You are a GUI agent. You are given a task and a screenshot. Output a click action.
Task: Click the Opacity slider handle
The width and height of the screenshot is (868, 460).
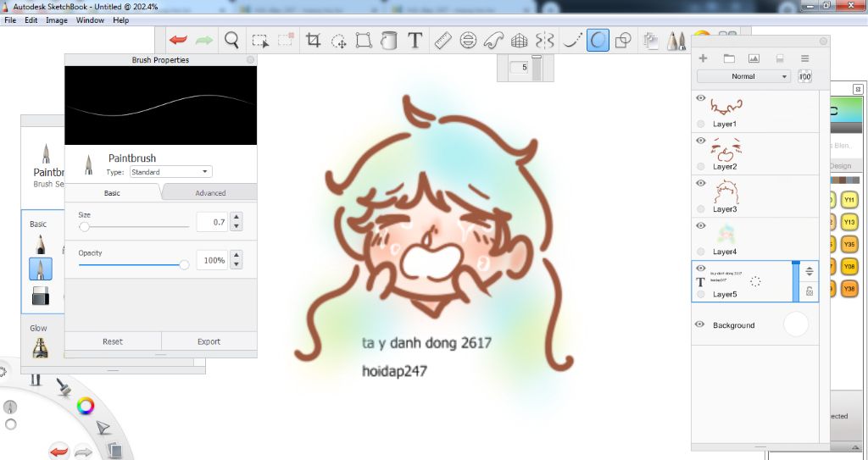tap(184, 264)
